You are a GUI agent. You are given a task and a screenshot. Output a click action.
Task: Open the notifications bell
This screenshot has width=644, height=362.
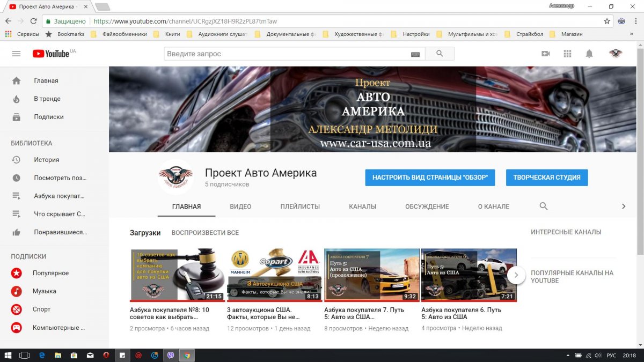click(x=589, y=54)
